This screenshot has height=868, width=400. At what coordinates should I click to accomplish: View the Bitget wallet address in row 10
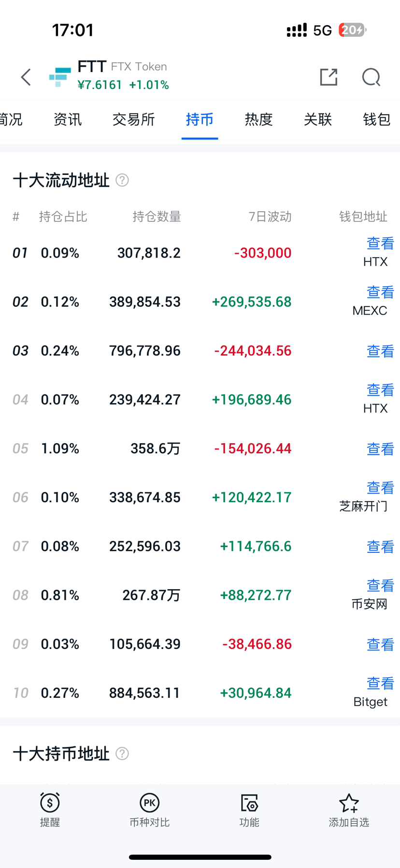(x=380, y=683)
